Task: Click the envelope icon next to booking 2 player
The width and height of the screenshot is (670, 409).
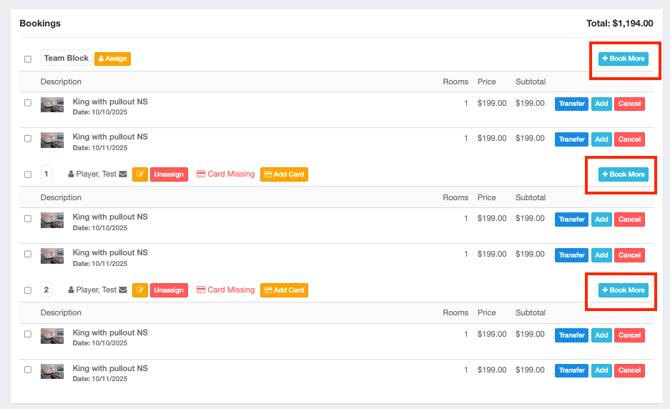Action: pos(123,290)
